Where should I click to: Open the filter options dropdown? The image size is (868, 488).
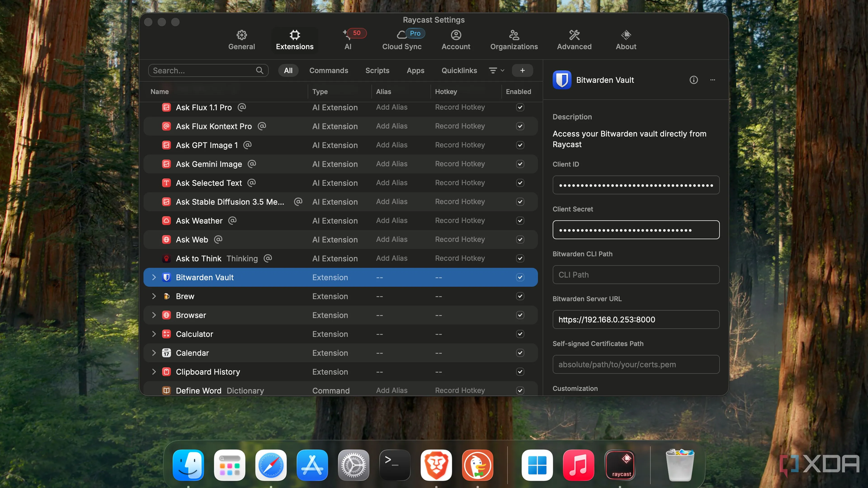coord(496,70)
